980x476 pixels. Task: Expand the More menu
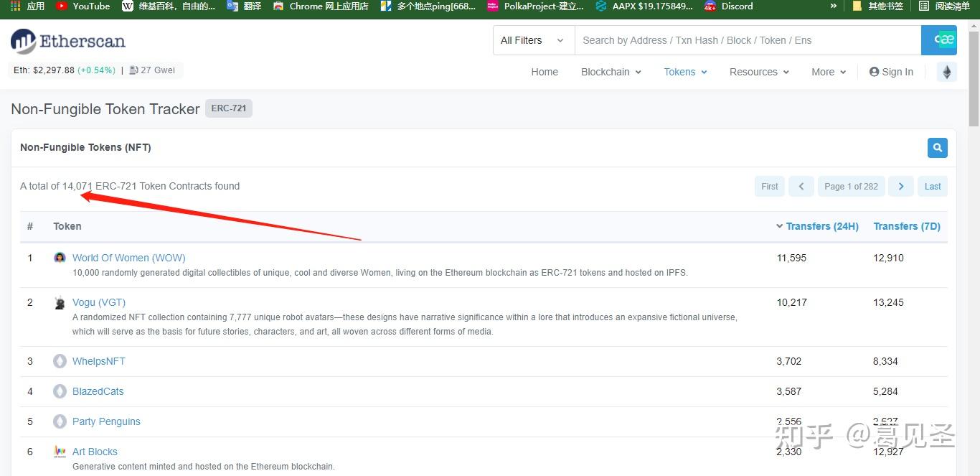point(829,72)
